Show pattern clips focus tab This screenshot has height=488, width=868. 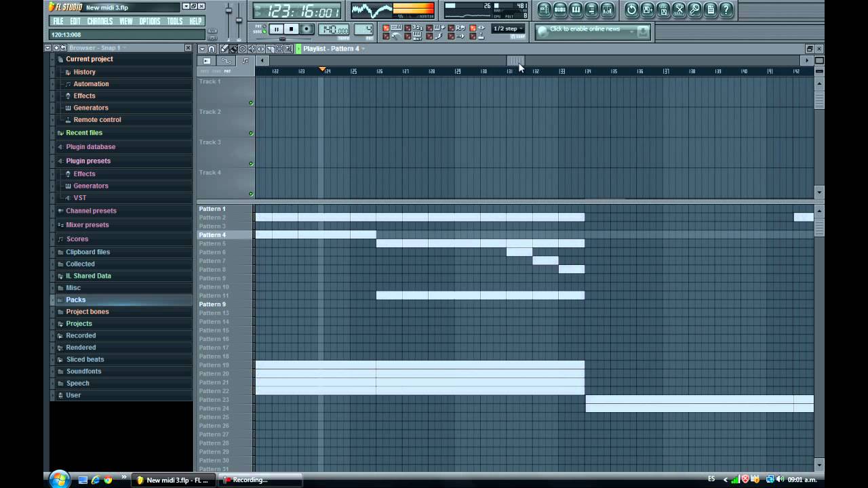pos(245,61)
